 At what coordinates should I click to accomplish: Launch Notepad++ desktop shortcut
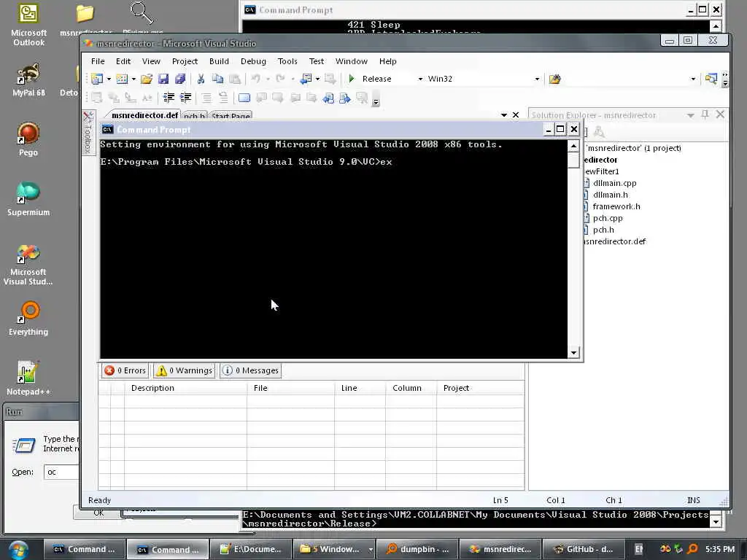click(x=28, y=378)
